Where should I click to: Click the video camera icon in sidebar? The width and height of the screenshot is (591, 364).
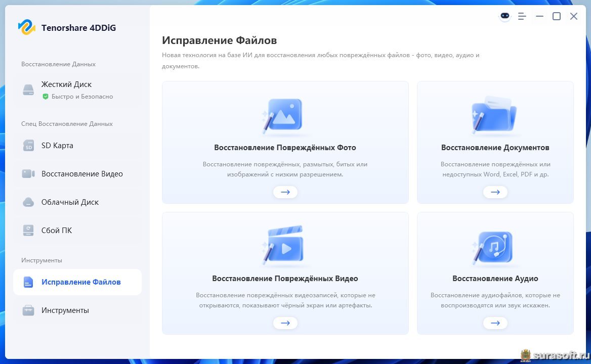click(x=28, y=173)
